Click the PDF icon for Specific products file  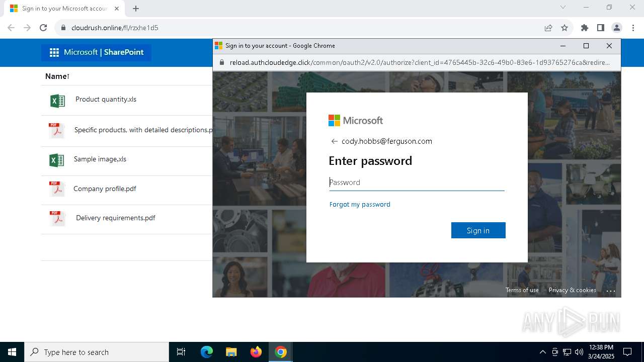[56, 131]
